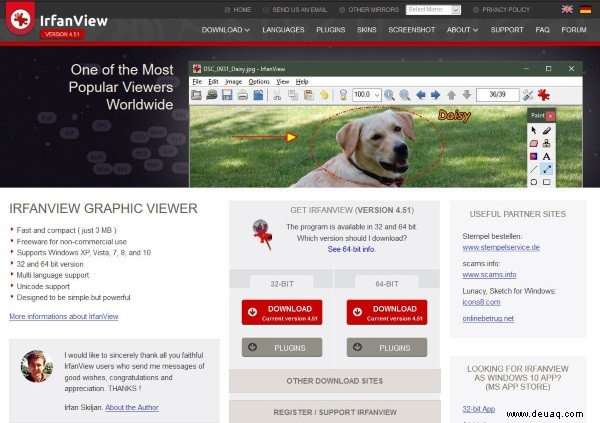Click the Settings tools icon in toolbar
The image size is (600, 423).
pos(528,95)
